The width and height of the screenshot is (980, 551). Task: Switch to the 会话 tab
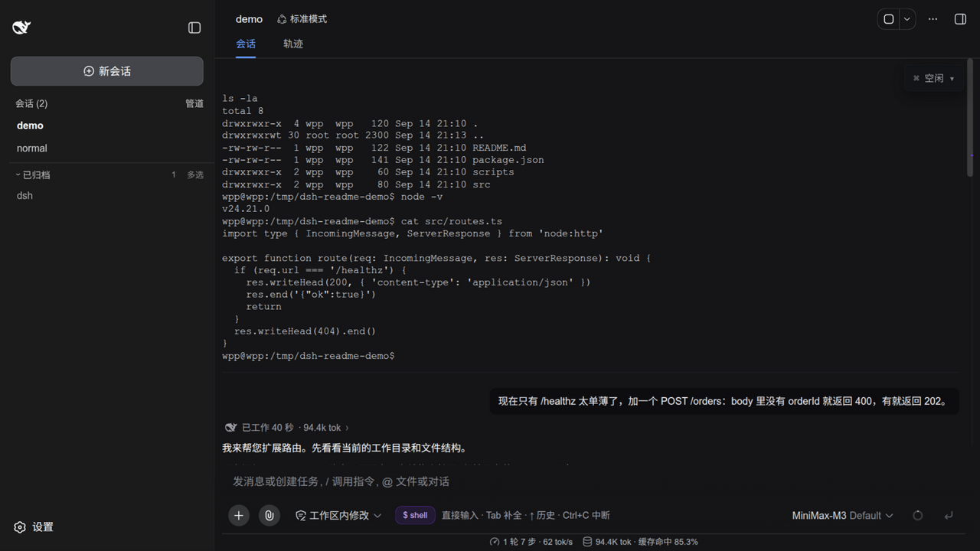coord(246,44)
